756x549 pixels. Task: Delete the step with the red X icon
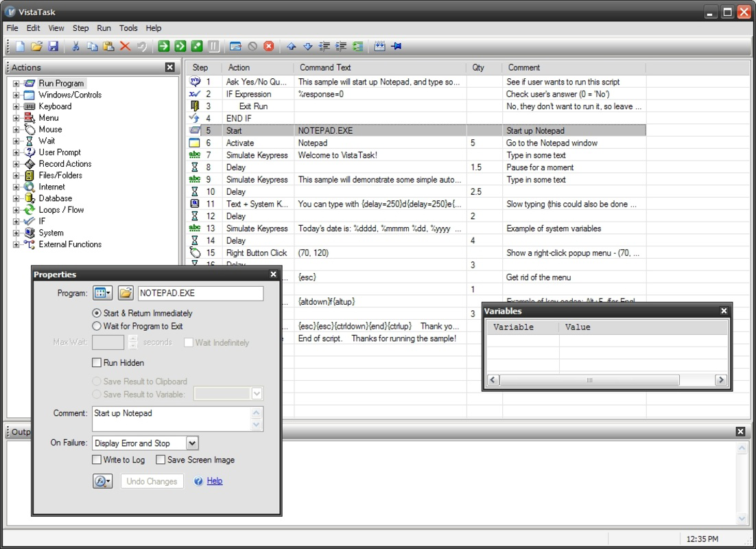click(x=125, y=46)
